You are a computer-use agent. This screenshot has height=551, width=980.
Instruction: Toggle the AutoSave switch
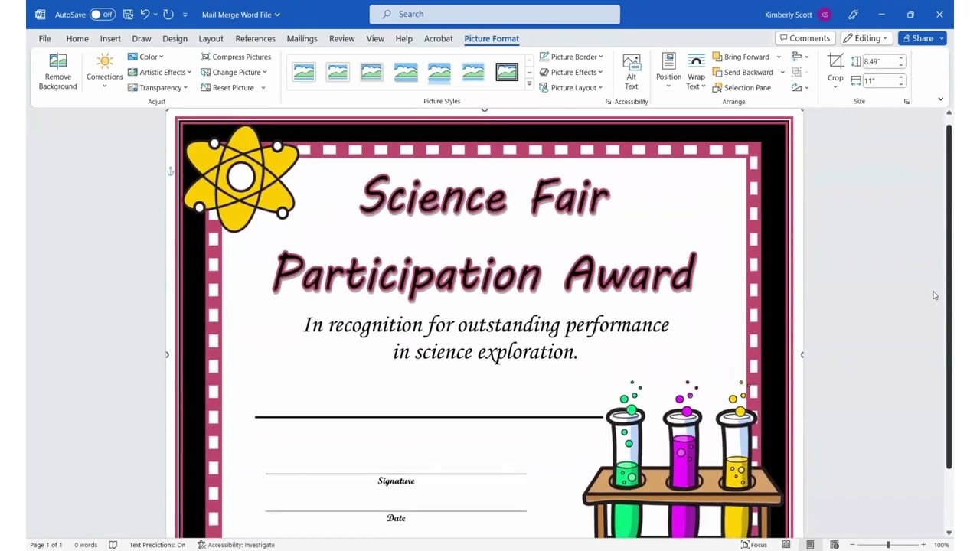(x=102, y=15)
